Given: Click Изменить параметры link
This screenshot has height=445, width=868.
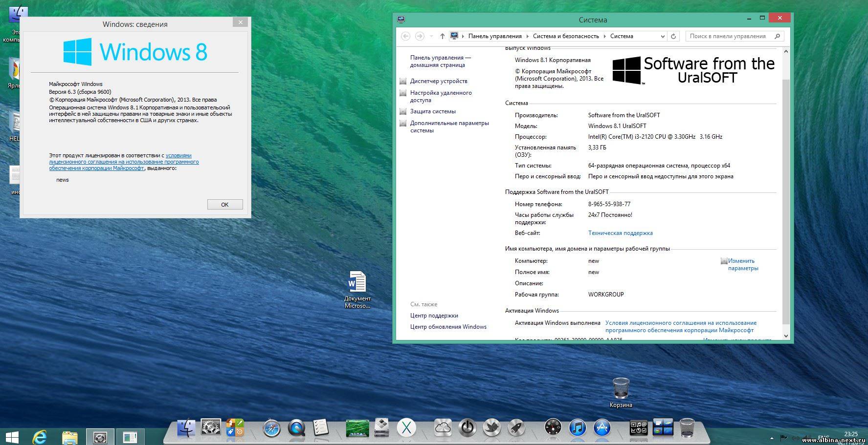Looking at the screenshot, I should [743, 264].
